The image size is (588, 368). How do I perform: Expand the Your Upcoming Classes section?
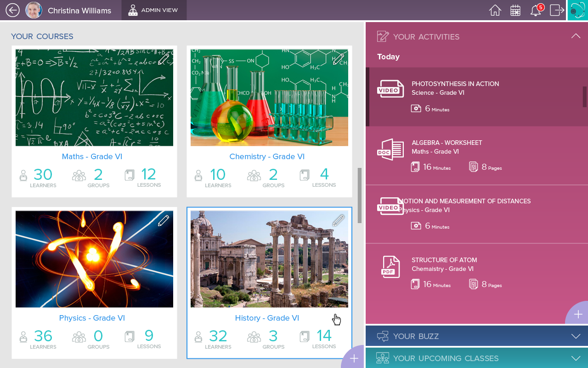[x=576, y=358]
